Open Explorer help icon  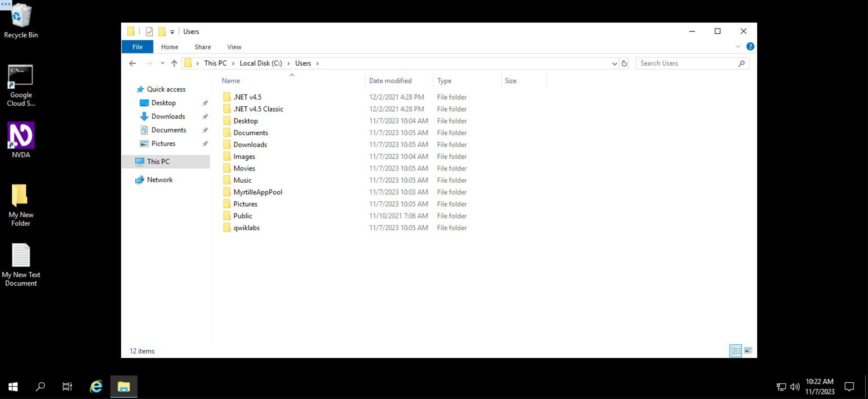[750, 47]
